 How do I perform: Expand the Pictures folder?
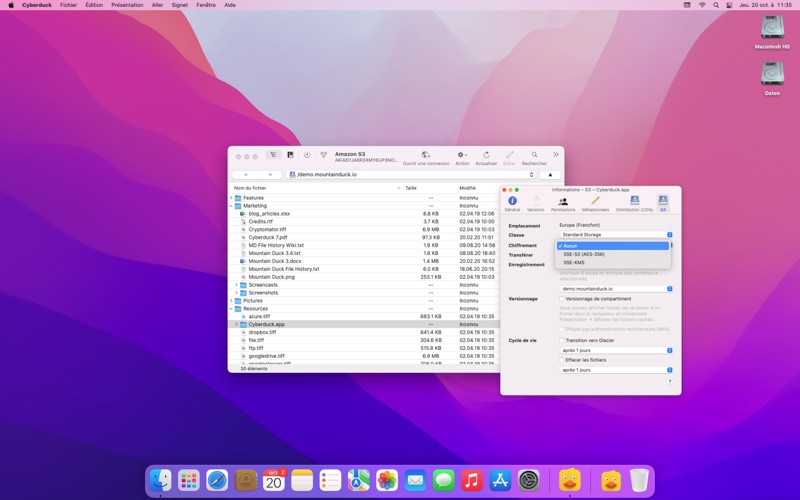pyautogui.click(x=231, y=301)
